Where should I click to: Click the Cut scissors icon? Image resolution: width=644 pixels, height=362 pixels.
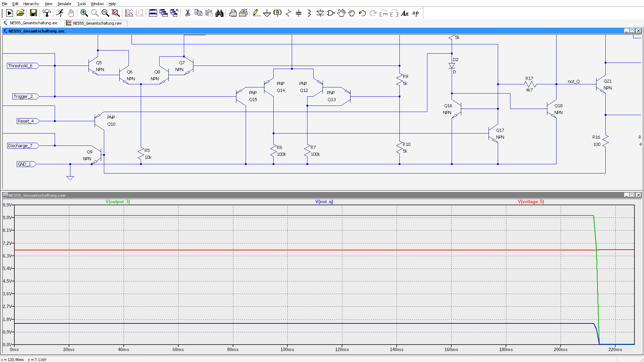click(188, 13)
